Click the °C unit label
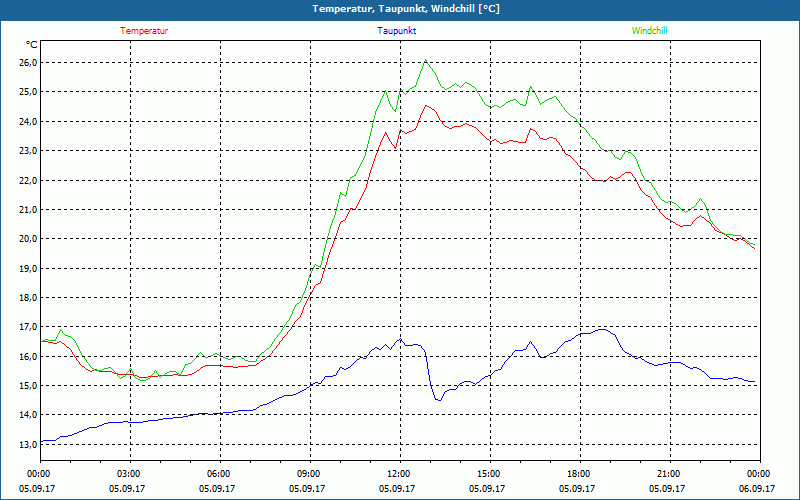Screen dimensions: 800x500 (x=32, y=45)
